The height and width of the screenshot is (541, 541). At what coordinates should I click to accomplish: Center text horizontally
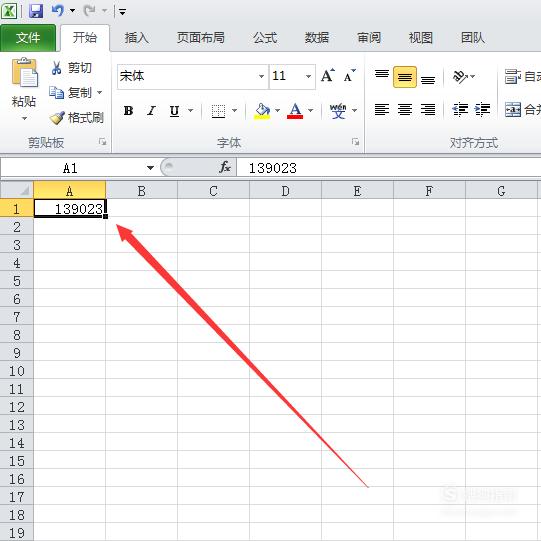pyautogui.click(x=405, y=110)
